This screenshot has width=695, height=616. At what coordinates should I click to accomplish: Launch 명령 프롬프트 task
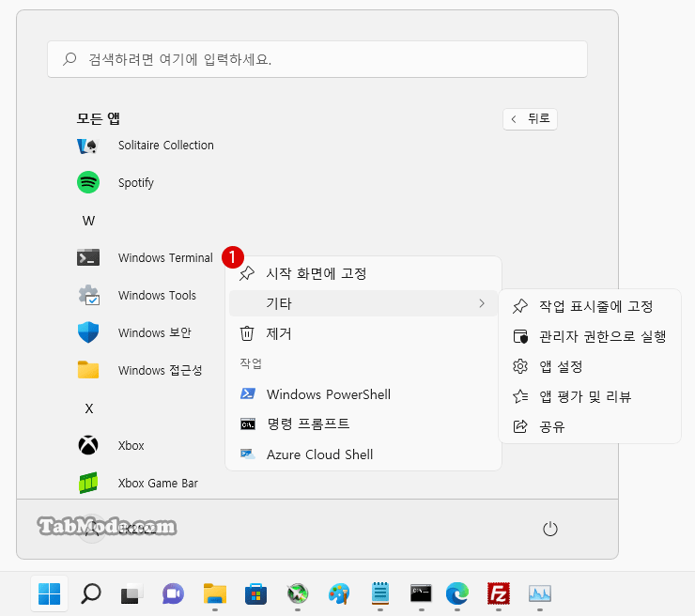tap(363, 424)
